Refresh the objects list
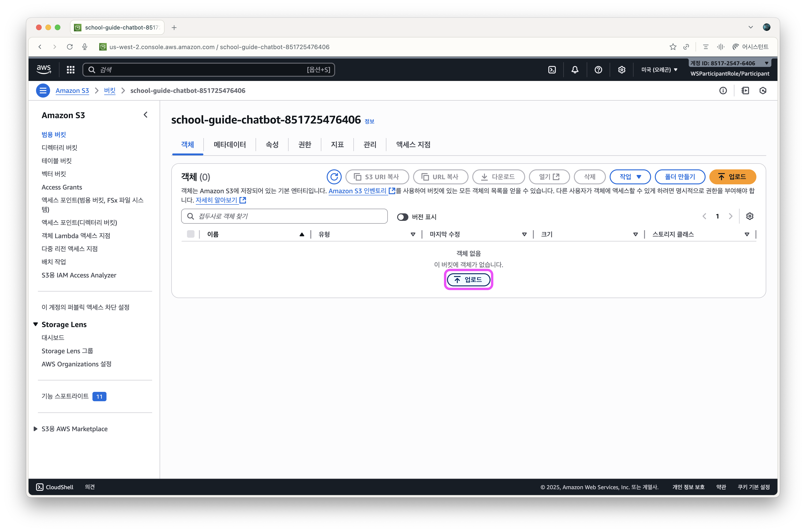This screenshot has height=532, width=806. pos(334,177)
